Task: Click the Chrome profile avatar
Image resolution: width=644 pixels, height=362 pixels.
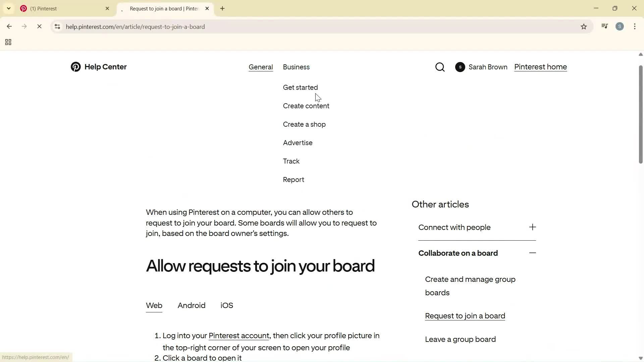Action: click(620, 26)
